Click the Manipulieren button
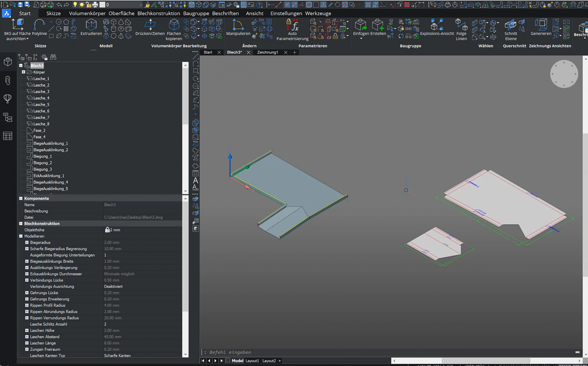Viewport: 588px width, 366px height. [x=238, y=28]
